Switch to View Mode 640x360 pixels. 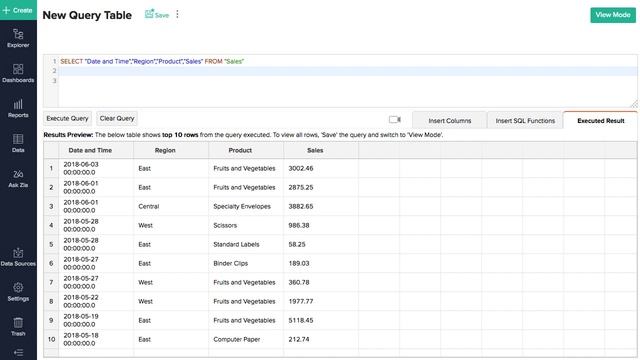[x=613, y=15]
